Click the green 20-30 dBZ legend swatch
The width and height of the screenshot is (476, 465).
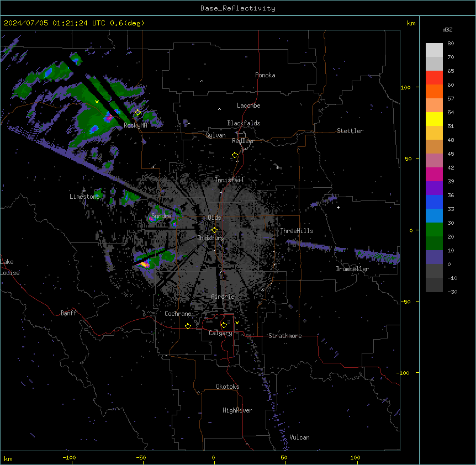434,230
